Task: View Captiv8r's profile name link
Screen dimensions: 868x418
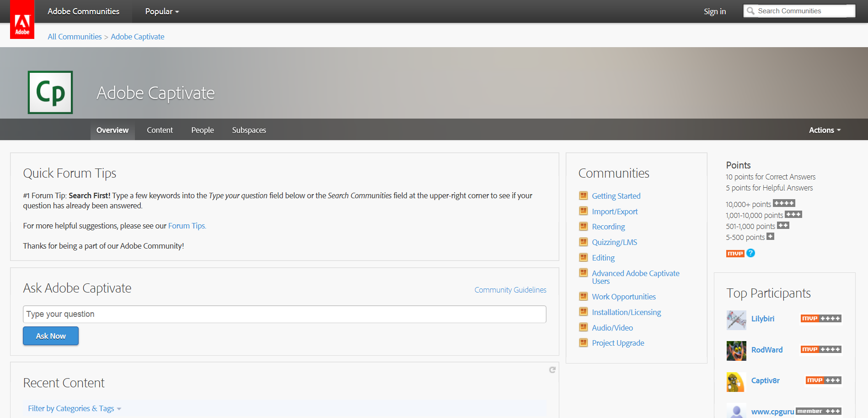Action: [x=765, y=380]
